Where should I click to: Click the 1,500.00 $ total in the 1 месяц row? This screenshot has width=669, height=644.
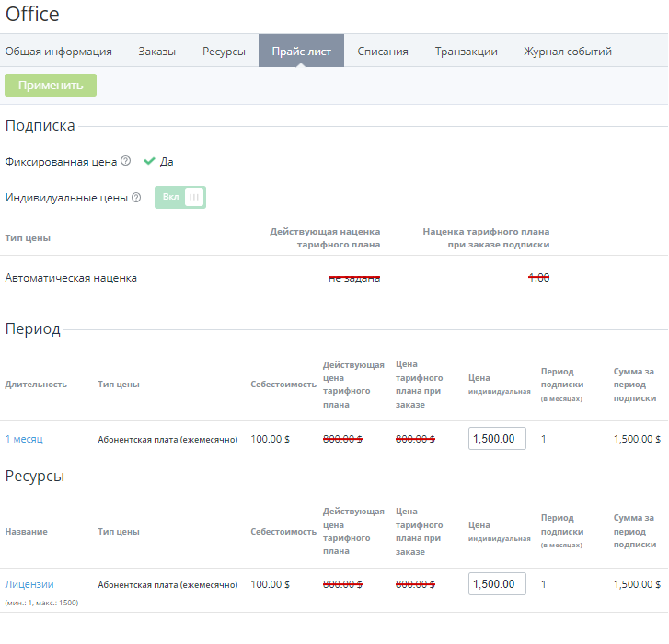coord(637,439)
